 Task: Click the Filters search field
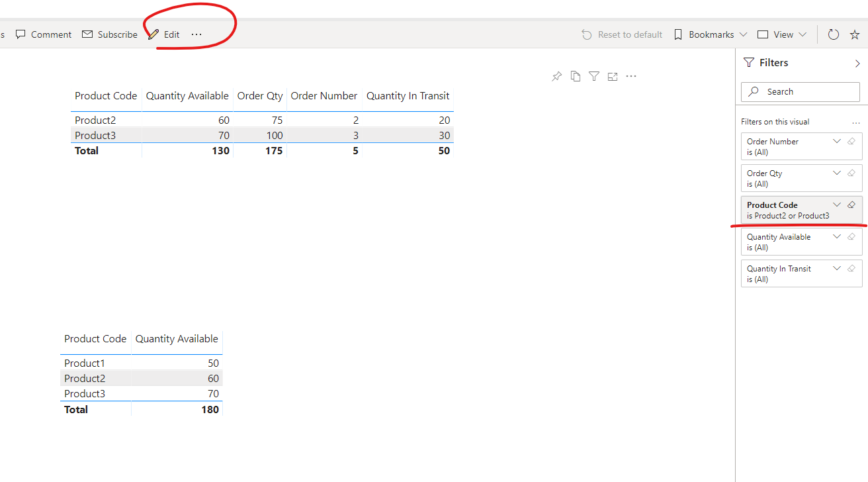pos(801,92)
